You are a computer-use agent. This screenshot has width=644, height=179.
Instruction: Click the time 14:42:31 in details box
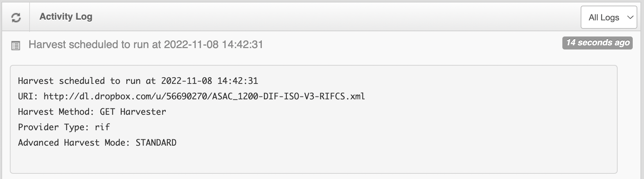[x=238, y=81]
